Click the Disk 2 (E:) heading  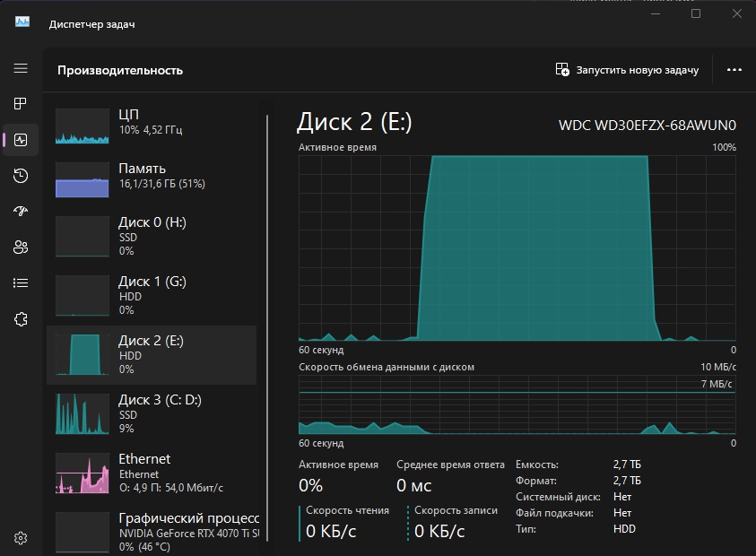coord(354,122)
